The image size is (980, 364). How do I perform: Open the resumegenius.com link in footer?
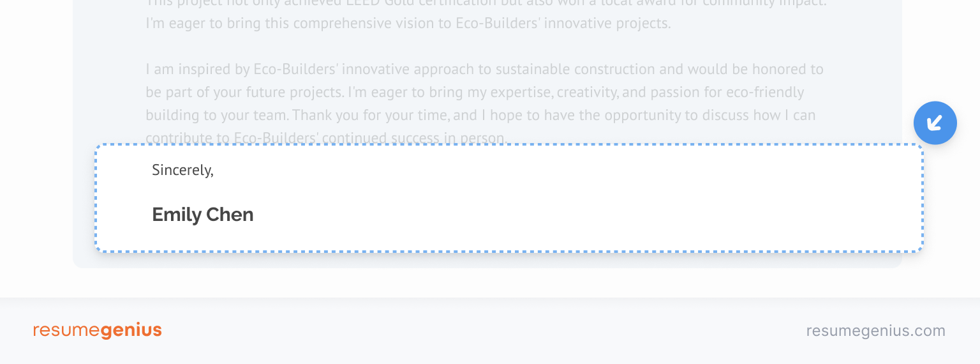(x=875, y=331)
